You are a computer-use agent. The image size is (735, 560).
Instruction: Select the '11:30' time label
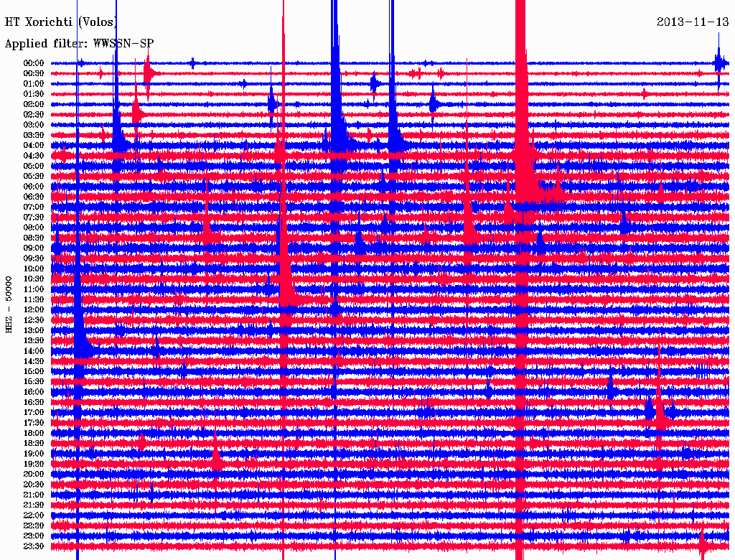tap(34, 299)
